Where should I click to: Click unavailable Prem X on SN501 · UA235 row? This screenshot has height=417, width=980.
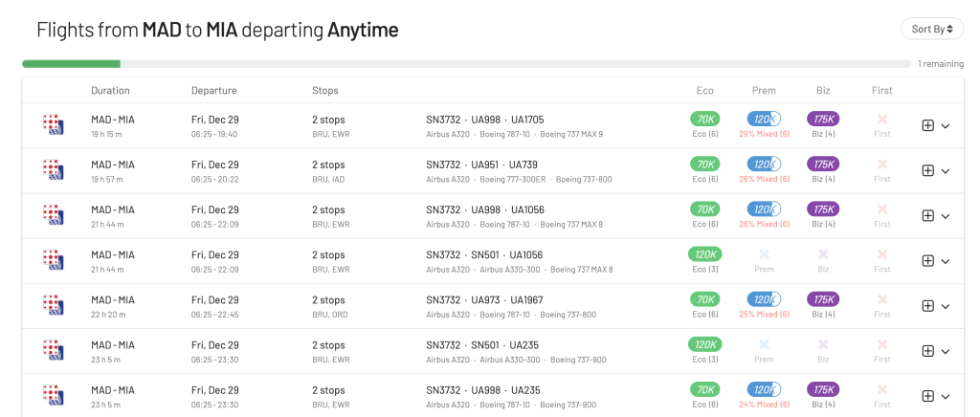[x=764, y=344]
